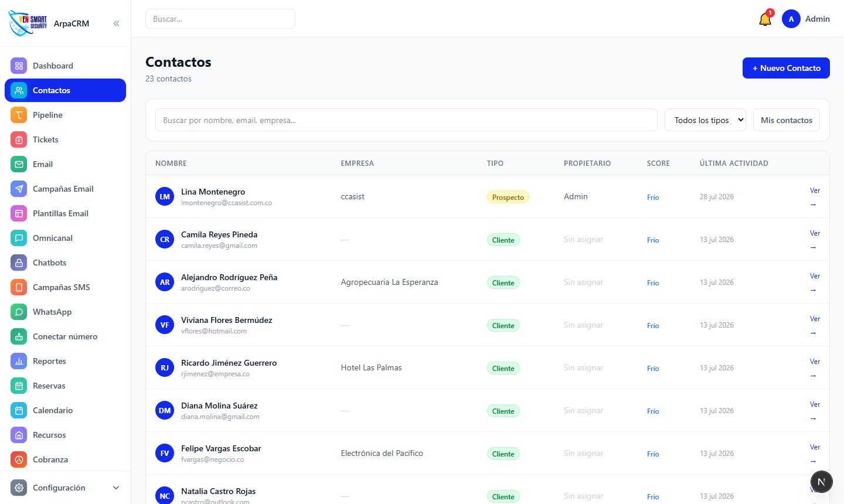
Task: Click the WhatsApp bubble icon
Action: (19, 312)
